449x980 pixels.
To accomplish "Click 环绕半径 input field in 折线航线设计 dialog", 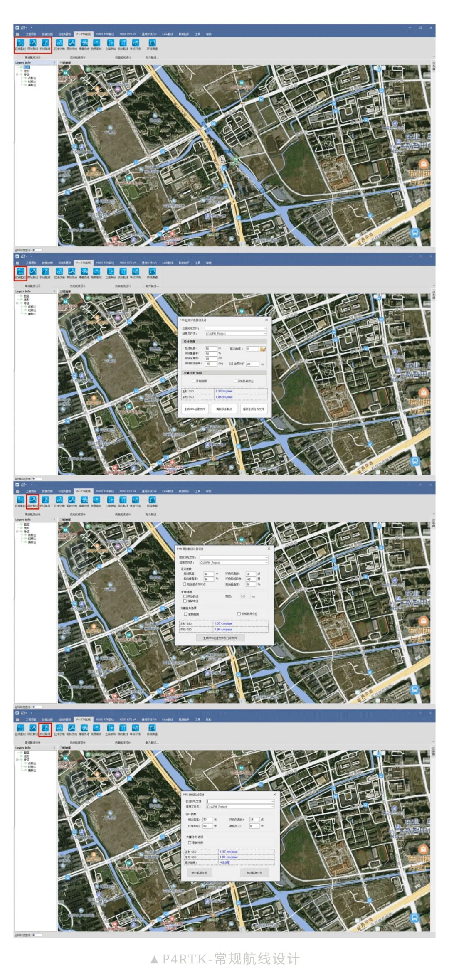I will click(x=208, y=826).
